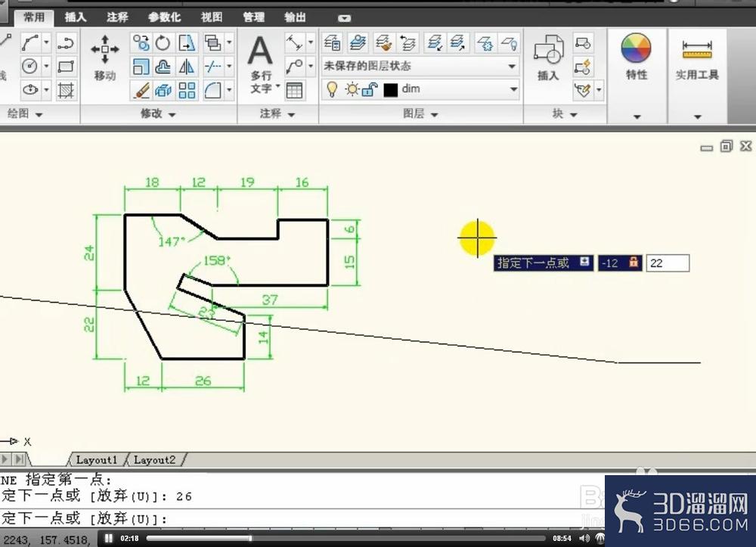
Task: Open the Layer Properties manager icon
Action: tap(332, 43)
